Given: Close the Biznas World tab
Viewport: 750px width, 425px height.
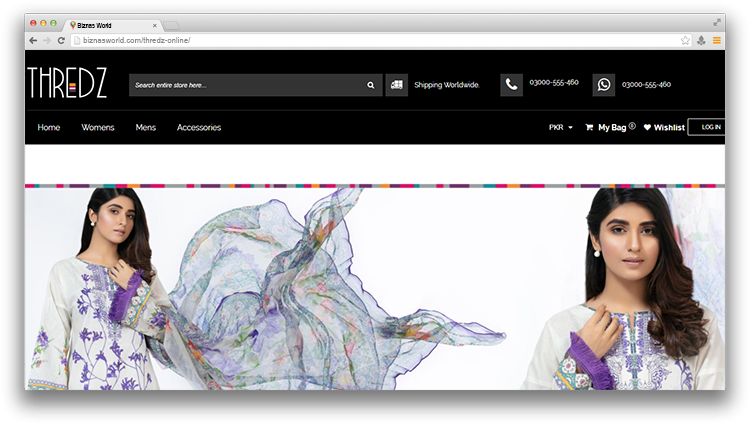Looking at the screenshot, I should (154, 25).
